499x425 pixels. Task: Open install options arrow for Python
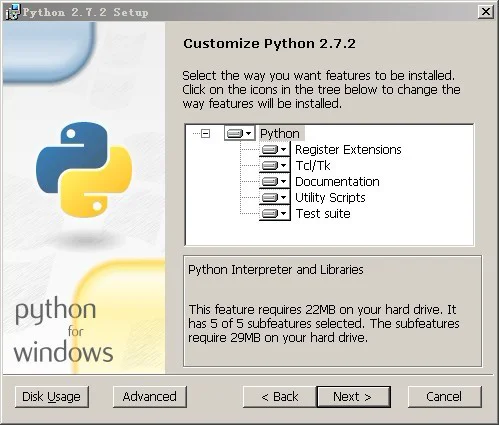click(249, 134)
